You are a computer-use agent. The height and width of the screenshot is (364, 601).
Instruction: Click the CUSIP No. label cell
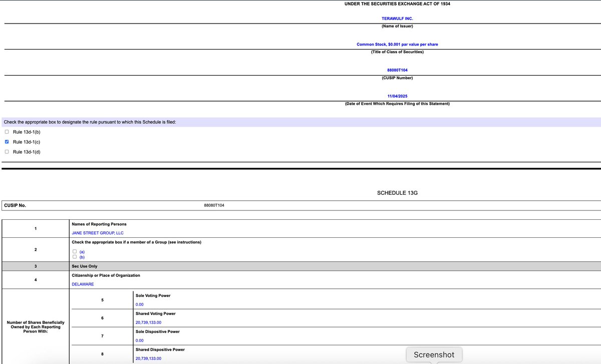tap(15, 205)
